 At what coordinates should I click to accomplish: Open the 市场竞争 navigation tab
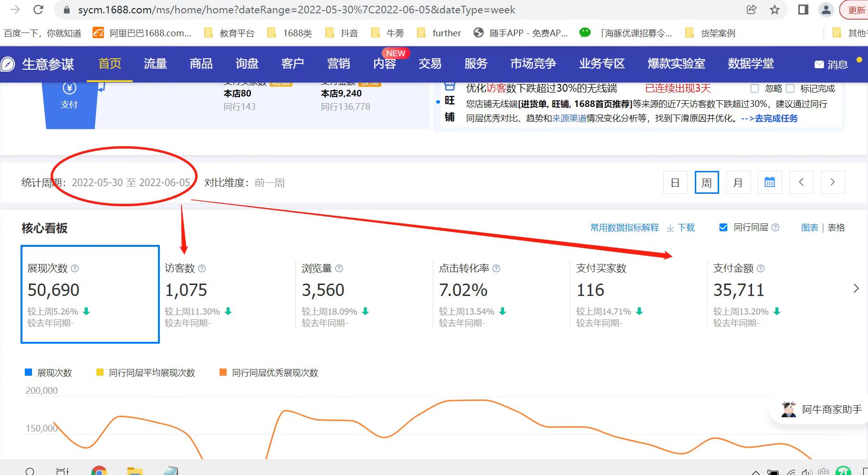coord(533,63)
